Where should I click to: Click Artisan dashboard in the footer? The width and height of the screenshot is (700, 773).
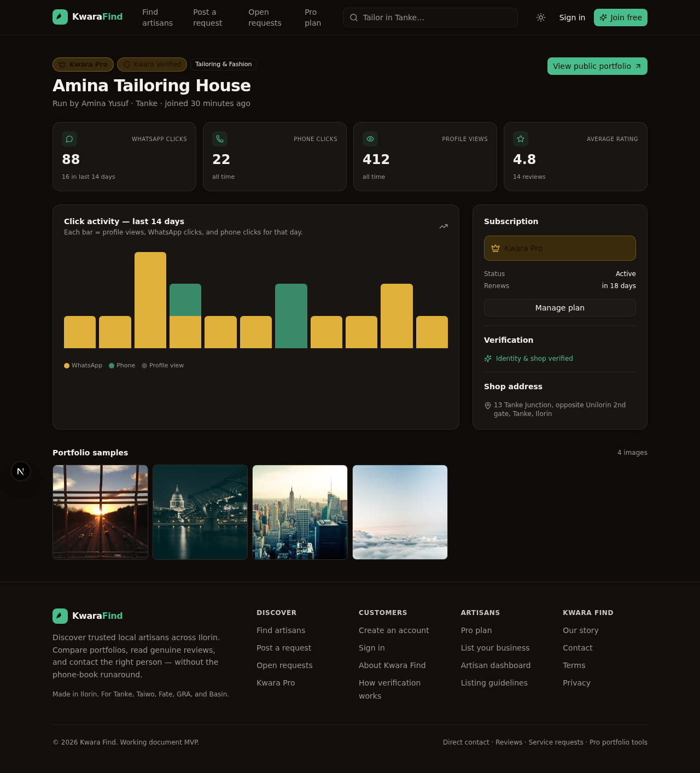coord(495,665)
